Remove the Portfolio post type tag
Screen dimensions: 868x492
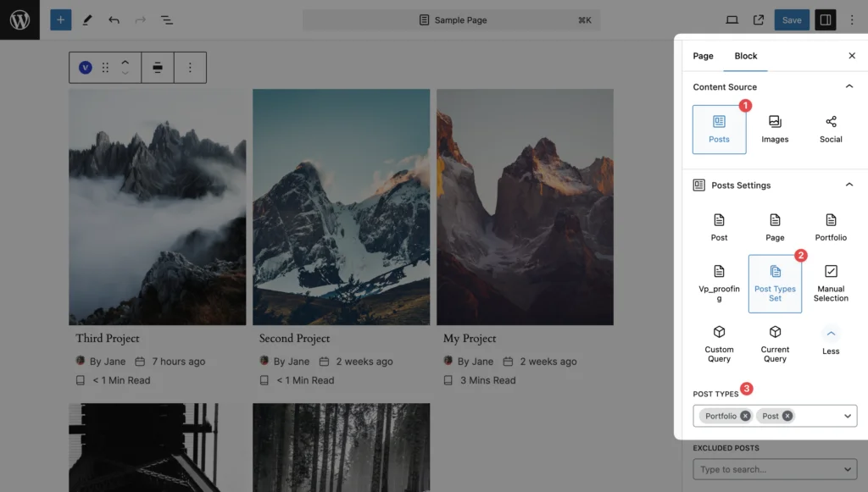[745, 416]
